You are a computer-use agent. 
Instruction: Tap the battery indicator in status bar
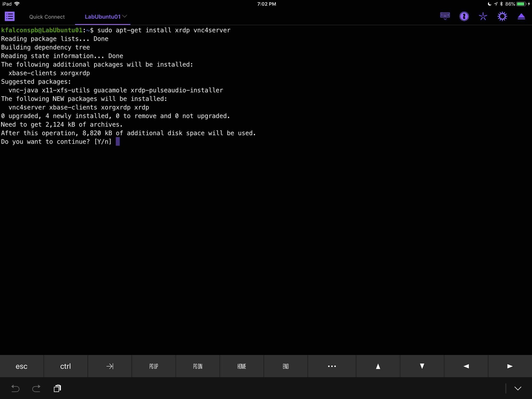coord(521,4)
